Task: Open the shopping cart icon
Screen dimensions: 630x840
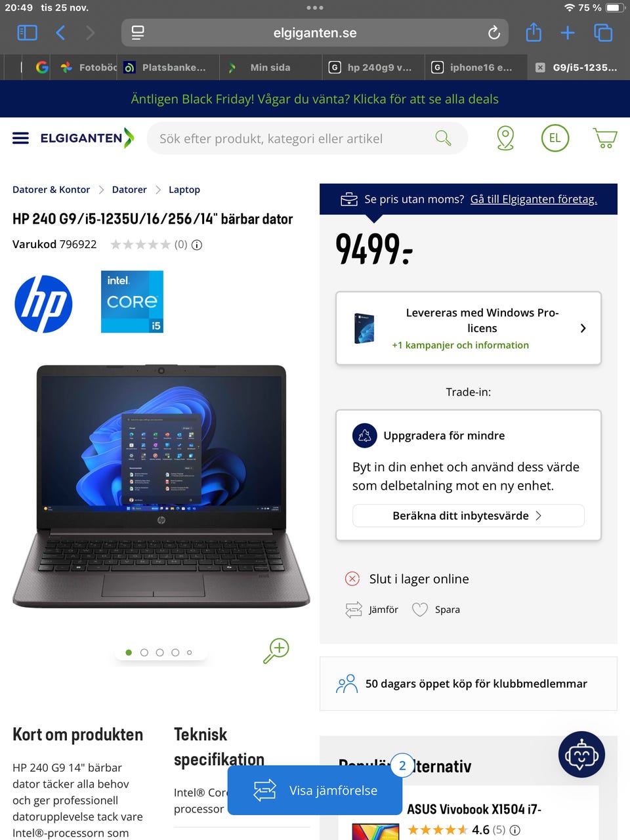Action: point(605,138)
